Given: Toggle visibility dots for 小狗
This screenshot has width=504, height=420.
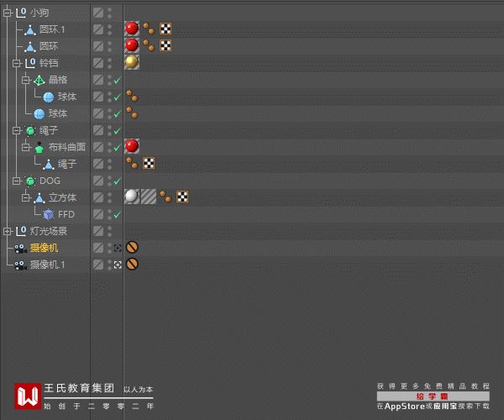Looking at the screenshot, I should (109, 13).
